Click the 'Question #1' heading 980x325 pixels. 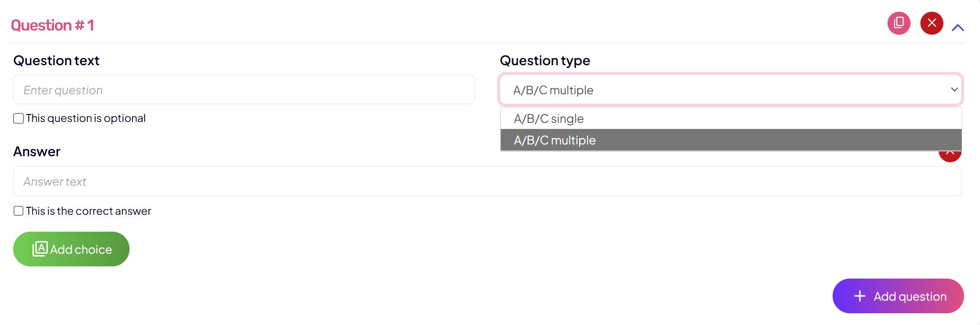point(53,25)
